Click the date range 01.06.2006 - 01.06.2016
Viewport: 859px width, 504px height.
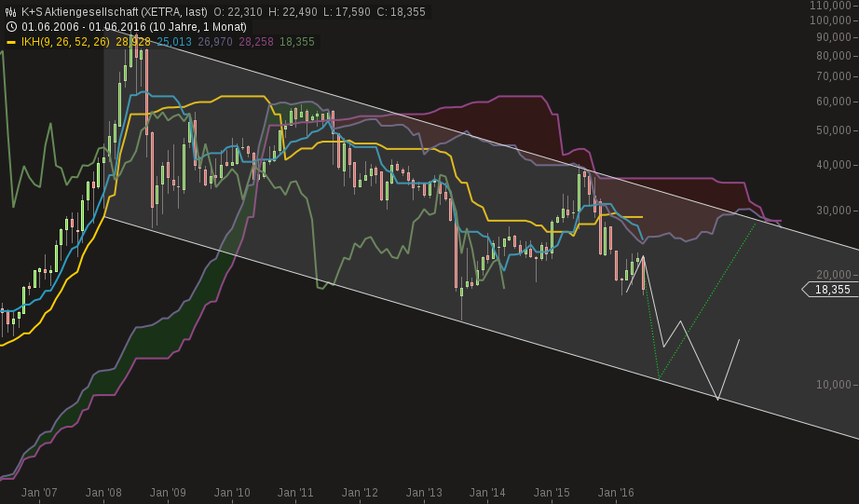point(84,26)
